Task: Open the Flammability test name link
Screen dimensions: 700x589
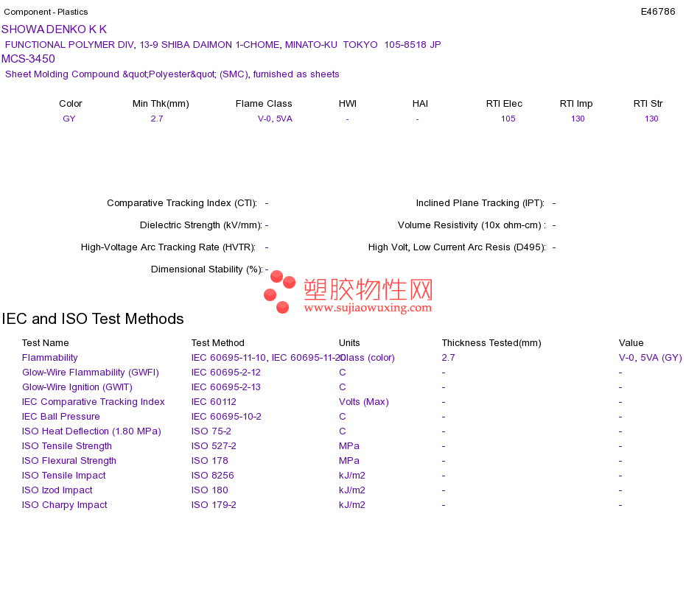Action: pos(50,358)
